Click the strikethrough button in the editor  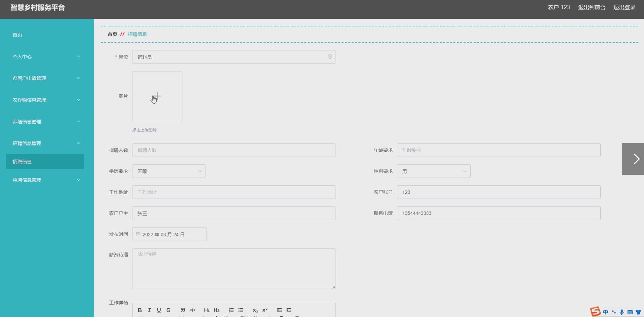168,310
